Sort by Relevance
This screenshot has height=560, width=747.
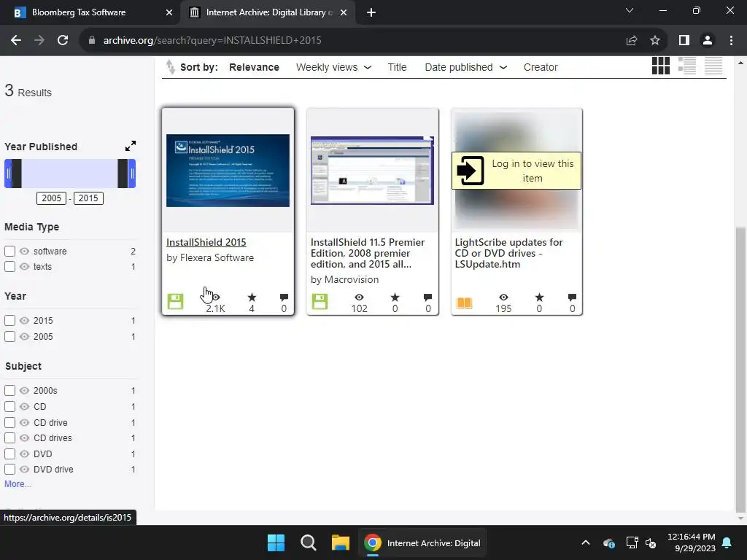tap(254, 67)
